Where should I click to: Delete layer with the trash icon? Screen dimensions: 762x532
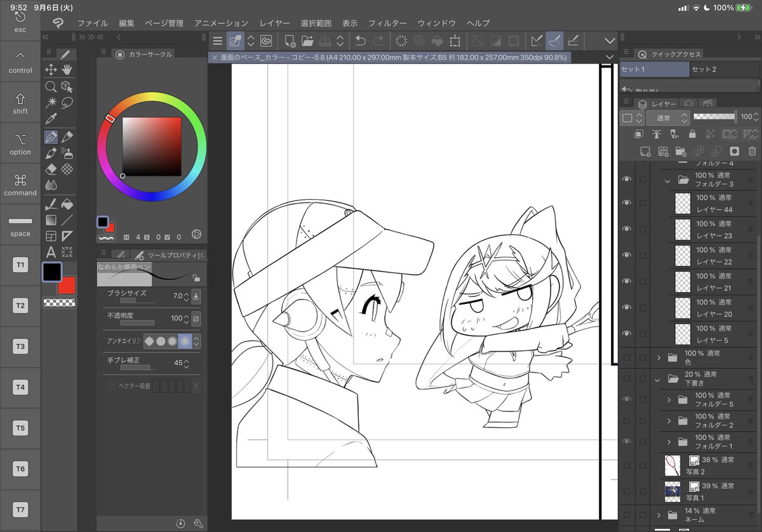[x=752, y=151]
